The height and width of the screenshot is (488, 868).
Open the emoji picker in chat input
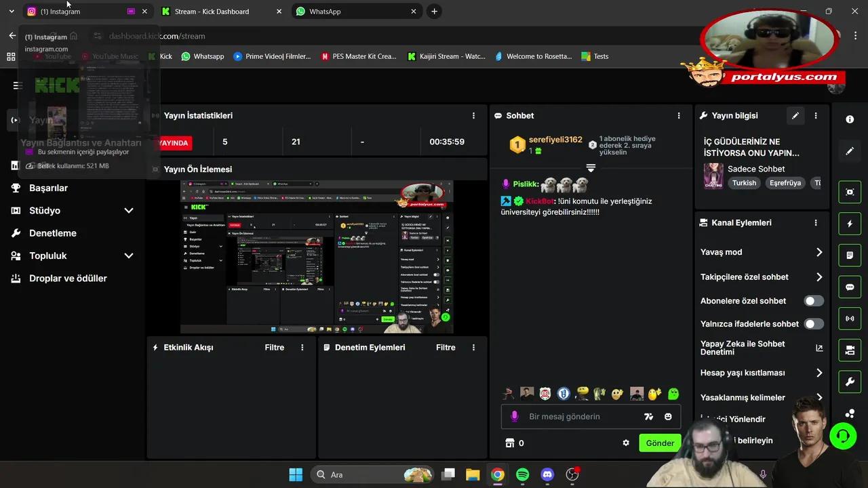[668, 417]
